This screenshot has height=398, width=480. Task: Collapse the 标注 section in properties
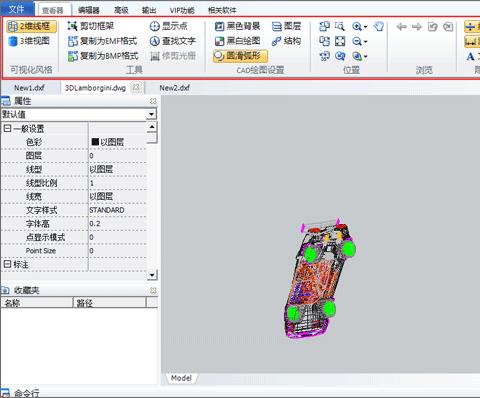point(8,264)
